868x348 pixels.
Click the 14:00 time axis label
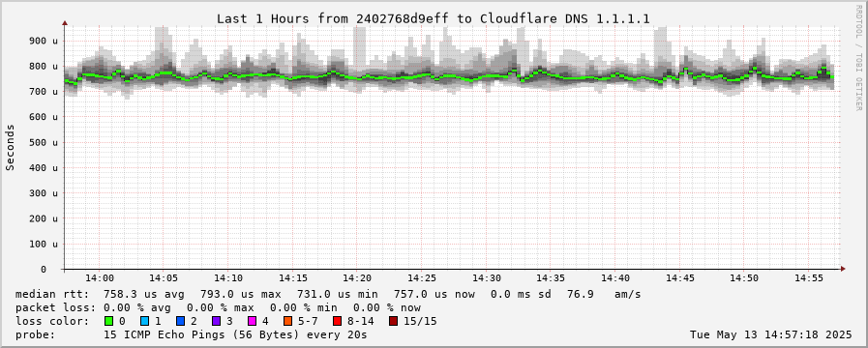tap(100, 278)
